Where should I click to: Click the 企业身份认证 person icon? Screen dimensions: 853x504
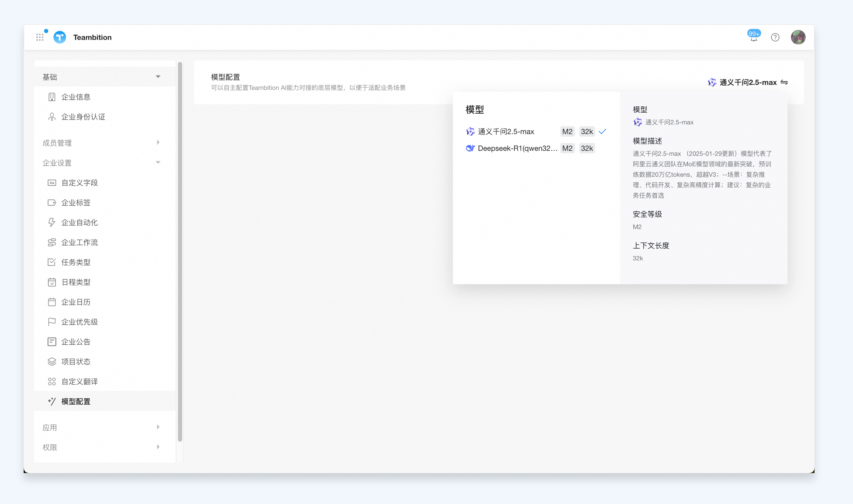click(x=52, y=117)
